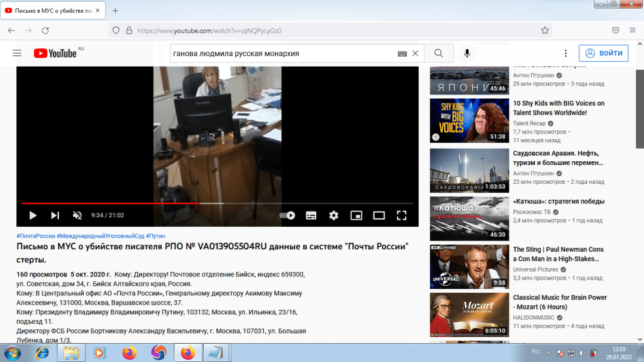This screenshot has width=644, height=362.
Task: Open Mozart Classical Music video thumbnail
Action: 469,314
